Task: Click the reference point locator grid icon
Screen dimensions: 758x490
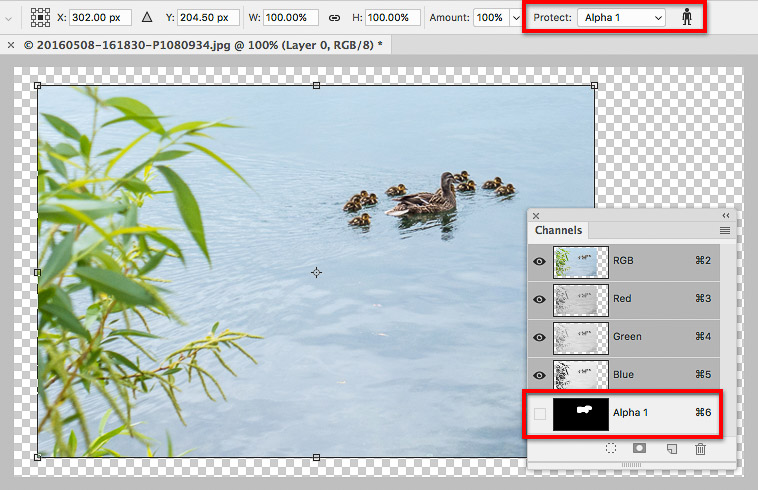Action: click(x=40, y=17)
